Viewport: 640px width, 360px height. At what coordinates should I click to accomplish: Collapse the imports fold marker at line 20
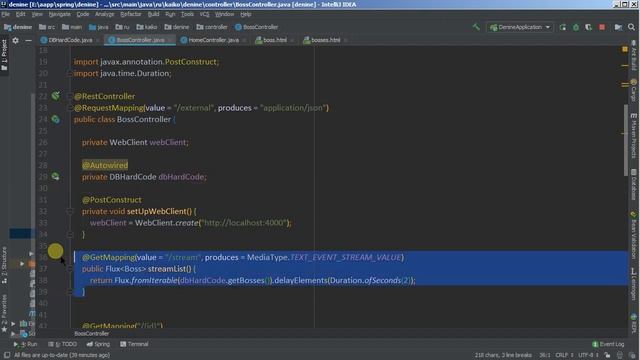pyautogui.click(x=70, y=73)
